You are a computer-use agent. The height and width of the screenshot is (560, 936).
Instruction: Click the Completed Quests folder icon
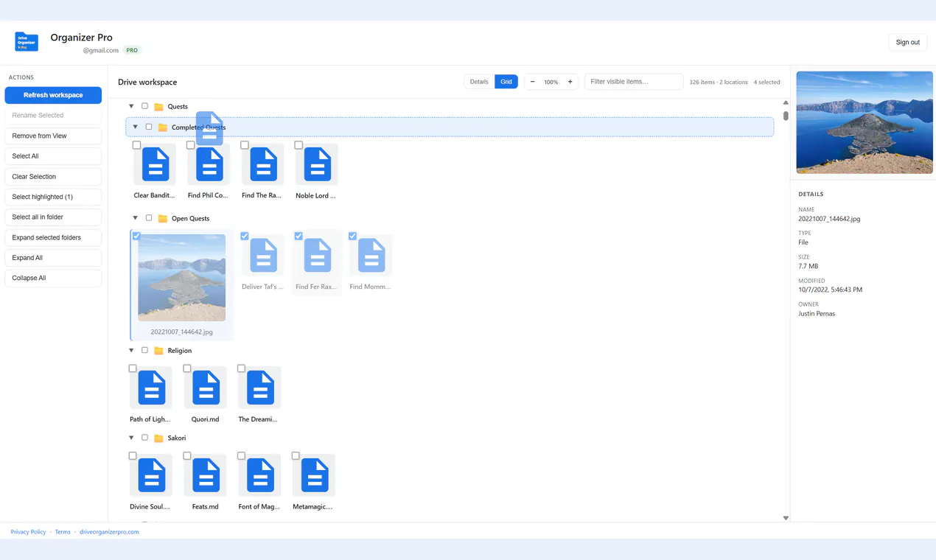click(163, 127)
